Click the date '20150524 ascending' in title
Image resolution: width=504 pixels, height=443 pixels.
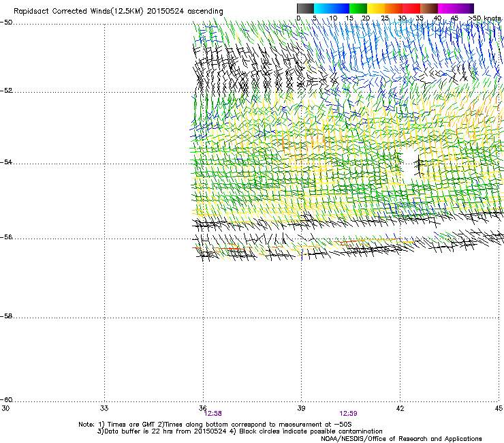pos(185,12)
